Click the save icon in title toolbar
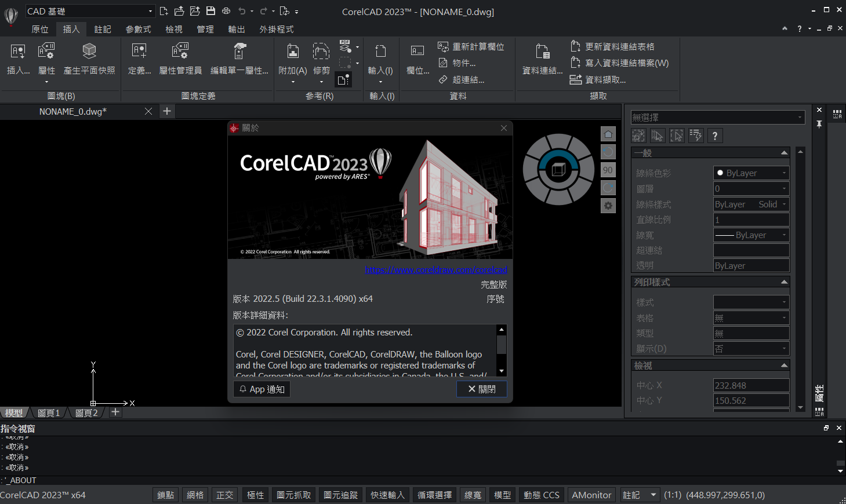This screenshot has width=846, height=504. pyautogui.click(x=210, y=11)
